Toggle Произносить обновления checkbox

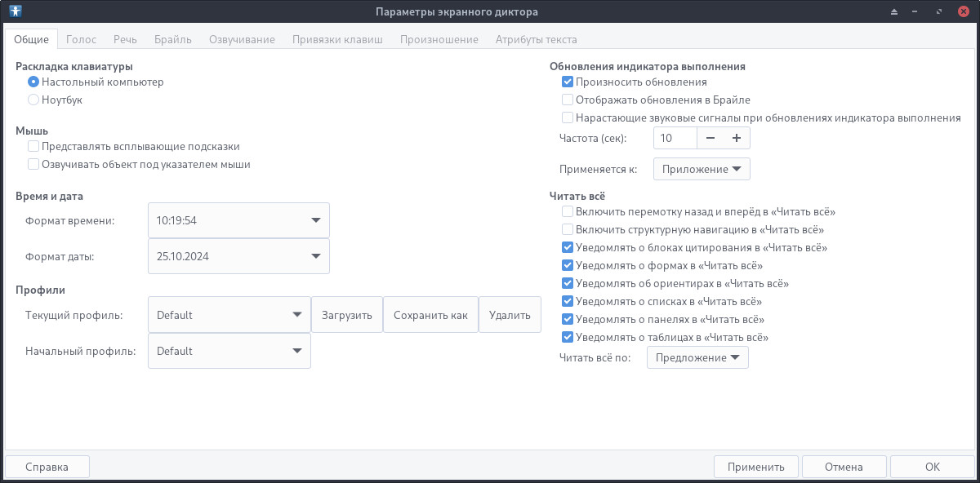568,82
